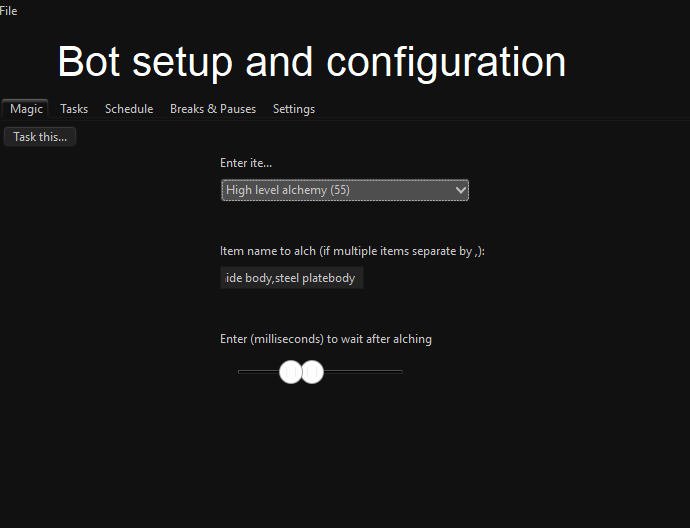Click the chevron arrow on the spell combo box
The height and width of the screenshot is (528, 690).
click(x=460, y=190)
